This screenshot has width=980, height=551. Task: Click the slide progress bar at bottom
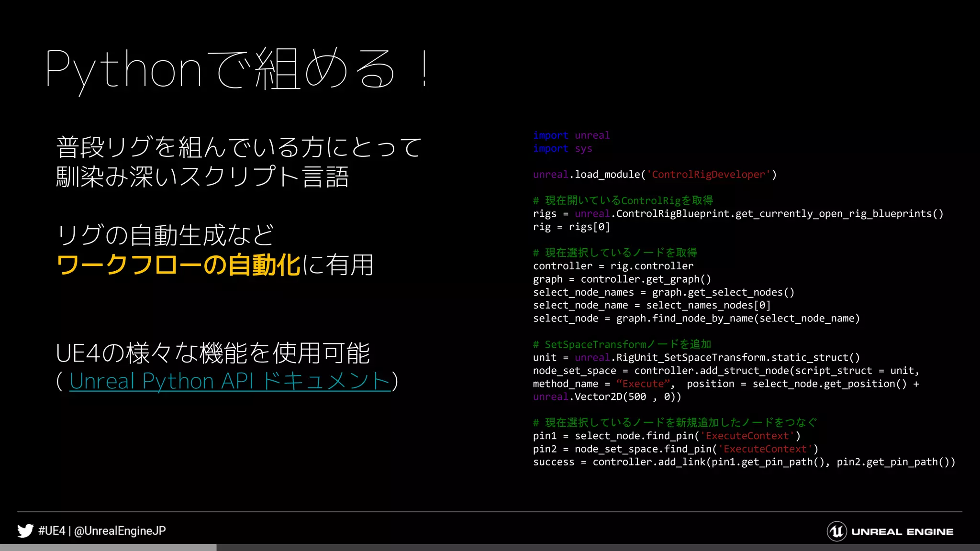(490, 548)
